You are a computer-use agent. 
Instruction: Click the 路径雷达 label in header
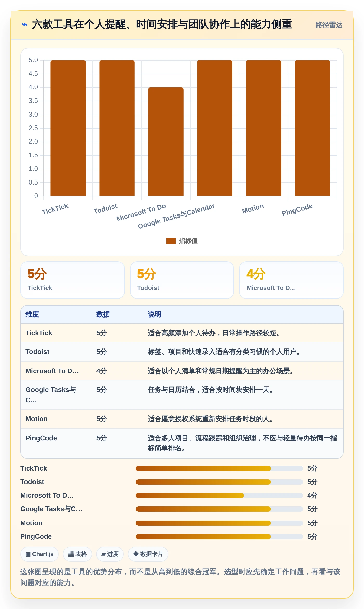329,25
